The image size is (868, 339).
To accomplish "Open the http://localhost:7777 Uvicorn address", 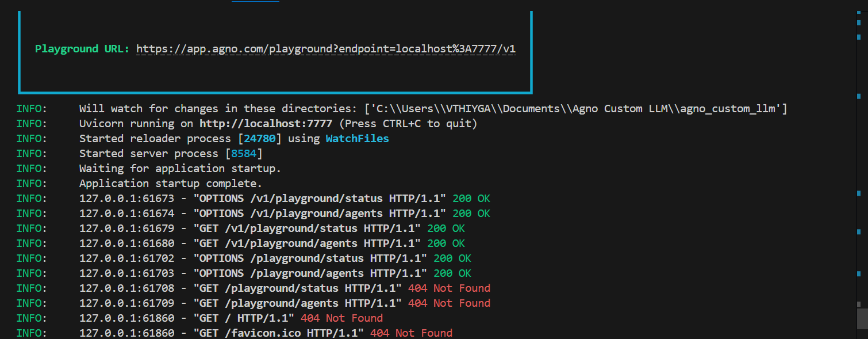I will click(x=266, y=124).
